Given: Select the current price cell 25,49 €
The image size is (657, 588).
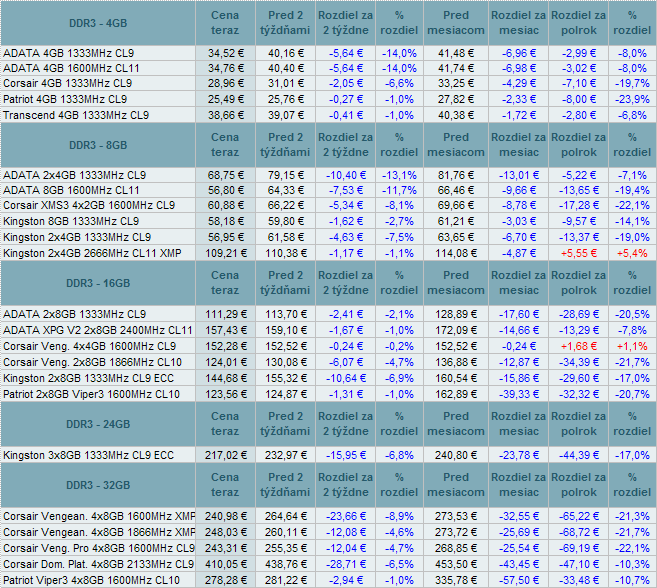Looking at the screenshot, I should tap(225, 99).
